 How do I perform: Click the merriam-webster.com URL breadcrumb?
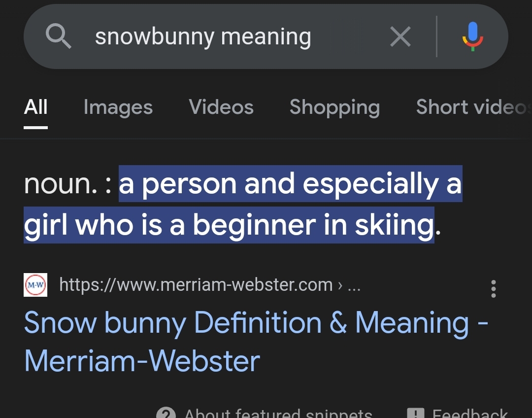pos(210,284)
